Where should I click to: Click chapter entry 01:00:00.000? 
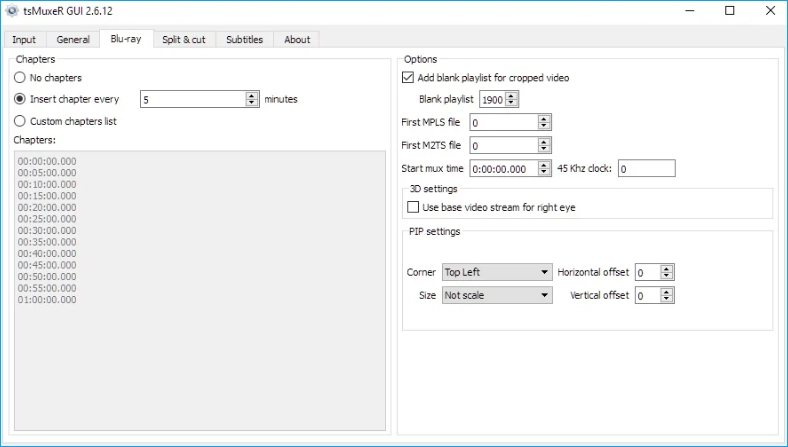pyautogui.click(x=47, y=300)
